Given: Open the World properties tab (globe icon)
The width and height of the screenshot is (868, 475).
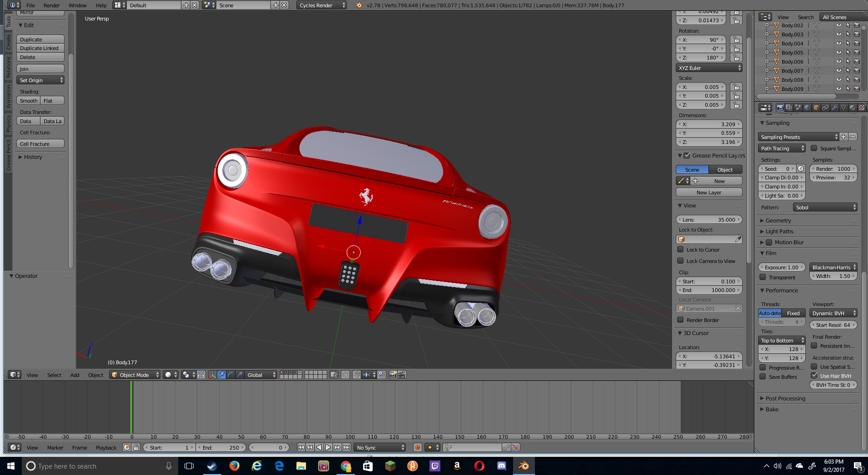Looking at the screenshot, I should [x=807, y=108].
